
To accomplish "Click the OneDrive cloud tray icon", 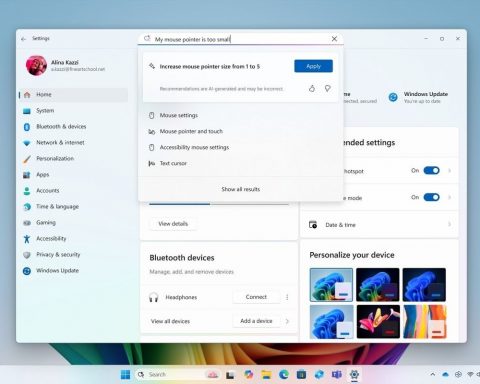I will click(x=445, y=375).
